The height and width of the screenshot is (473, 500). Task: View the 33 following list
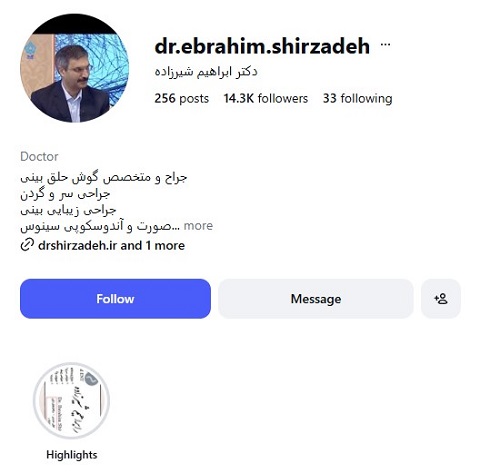pos(357,98)
